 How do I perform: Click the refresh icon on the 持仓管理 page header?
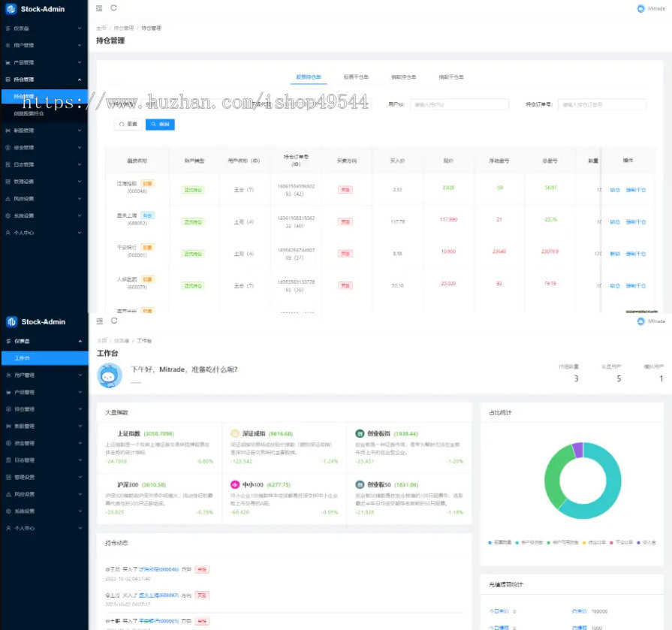tap(113, 8)
